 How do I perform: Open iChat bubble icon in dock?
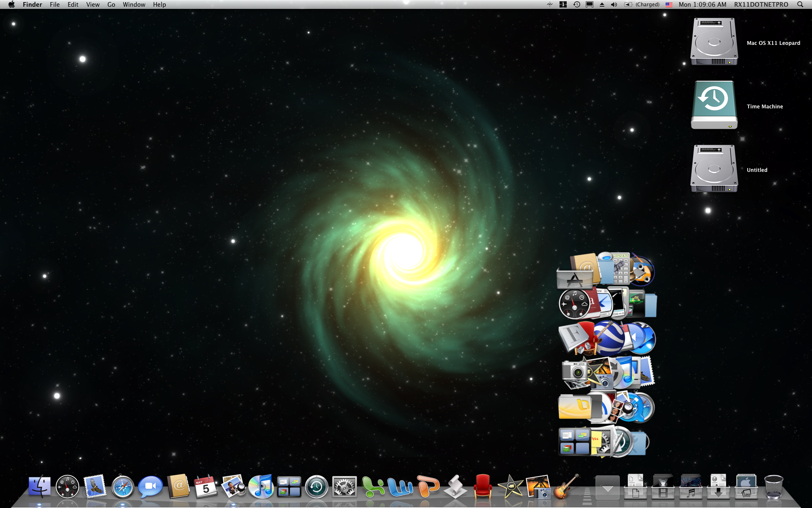tap(150, 487)
